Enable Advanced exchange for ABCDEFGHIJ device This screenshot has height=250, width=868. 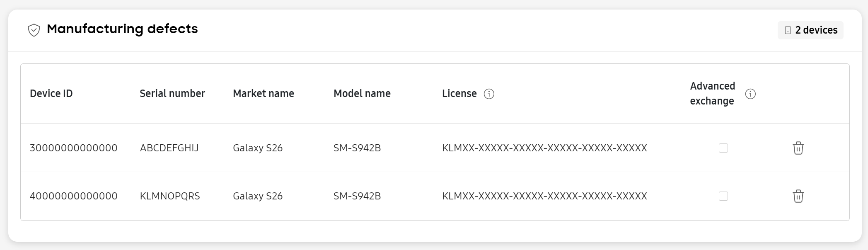click(x=723, y=148)
